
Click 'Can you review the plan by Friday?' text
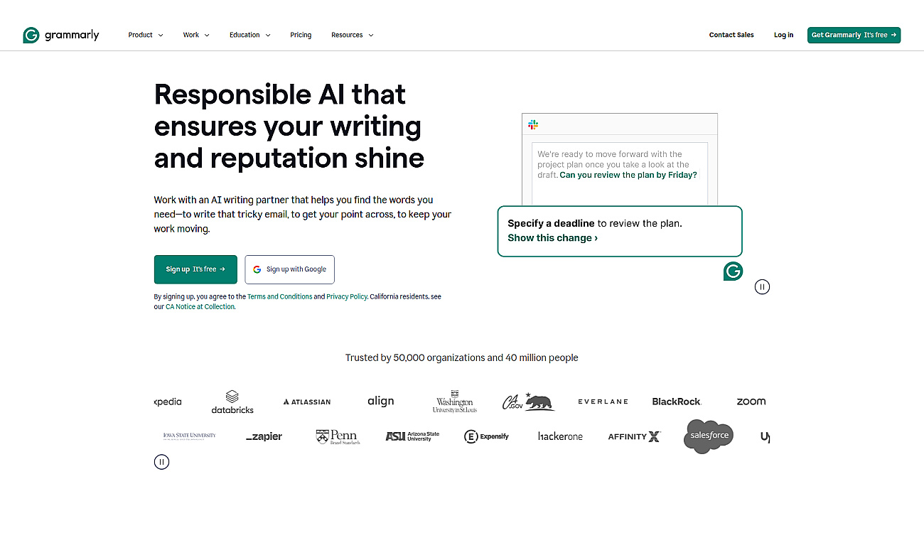[x=628, y=175]
